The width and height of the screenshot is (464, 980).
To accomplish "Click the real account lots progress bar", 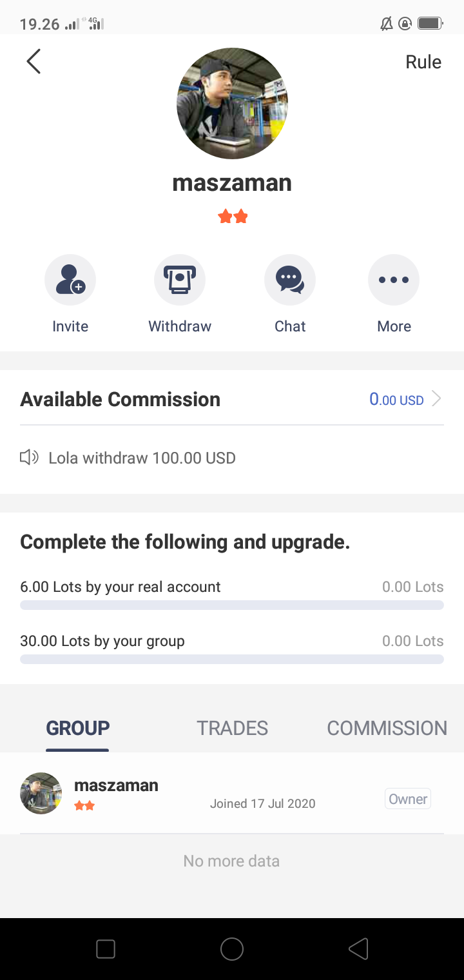I will 232,605.
